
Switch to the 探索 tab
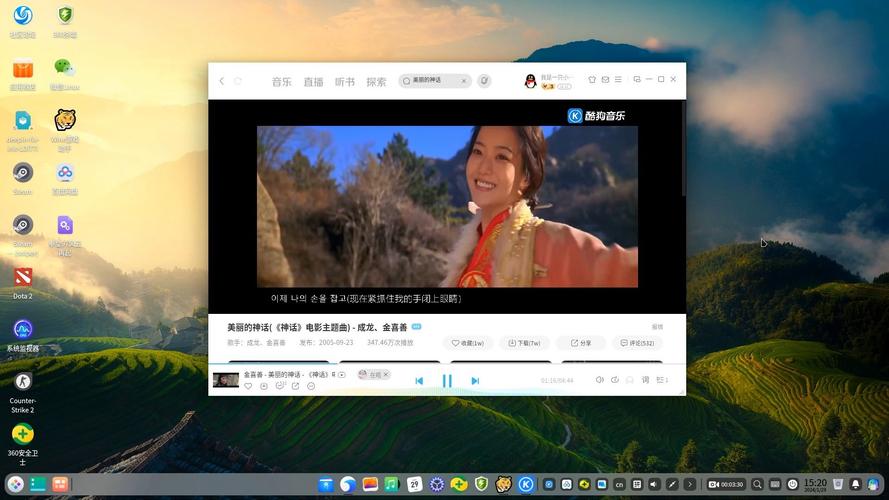pos(376,82)
